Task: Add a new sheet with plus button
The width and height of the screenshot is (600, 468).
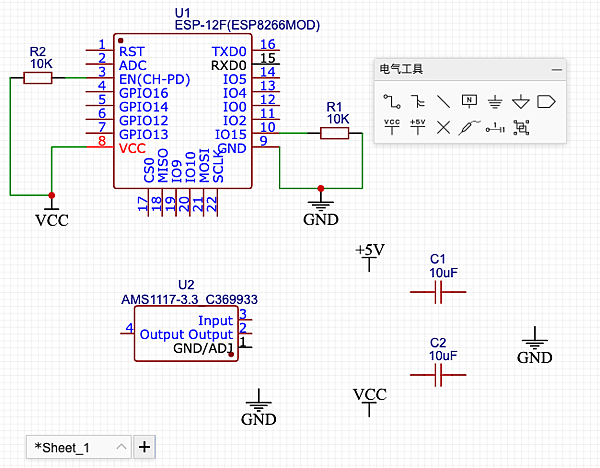Action: coord(144,447)
